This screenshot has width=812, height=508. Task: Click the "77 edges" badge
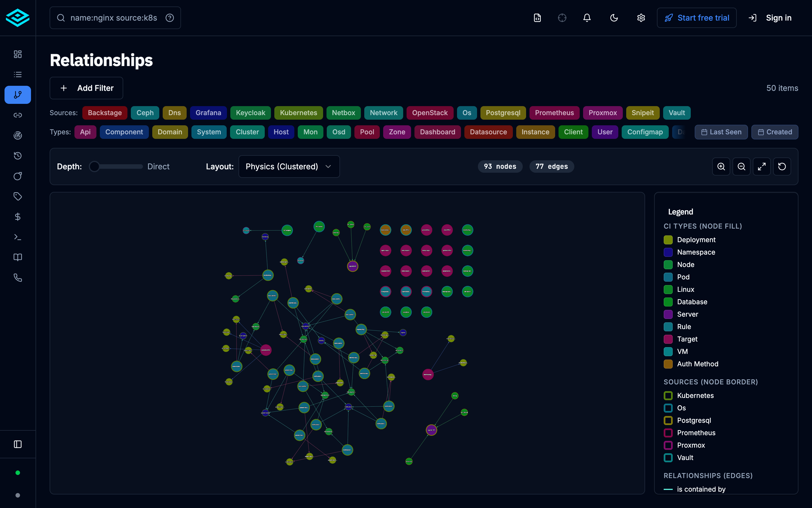pos(551,167)
